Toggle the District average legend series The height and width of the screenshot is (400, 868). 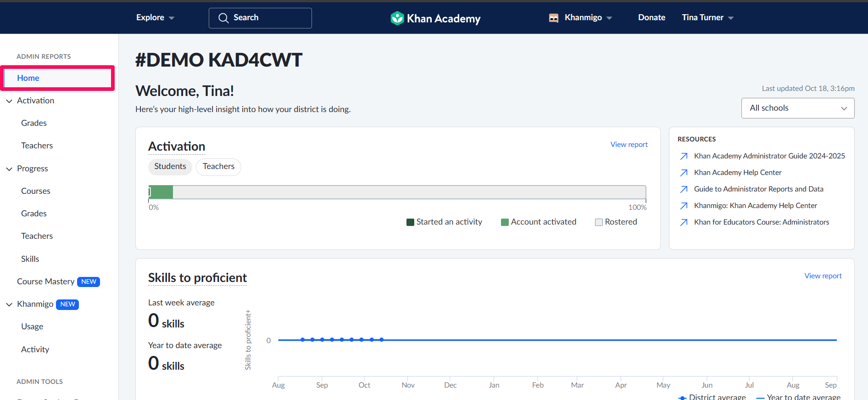(712, 397)
